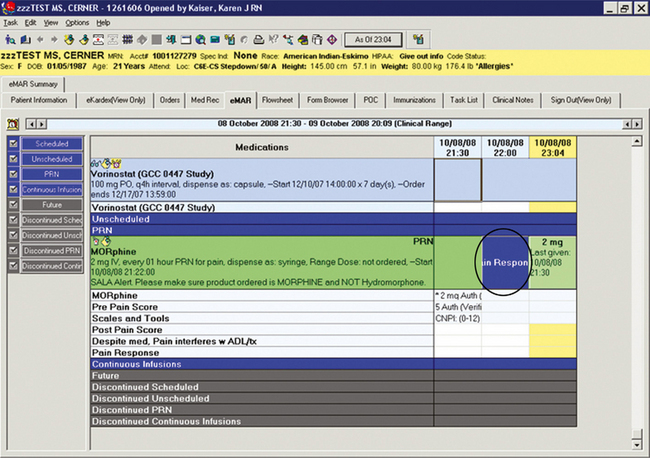
Task: Open the View menu
Action: tap(51, 22)
